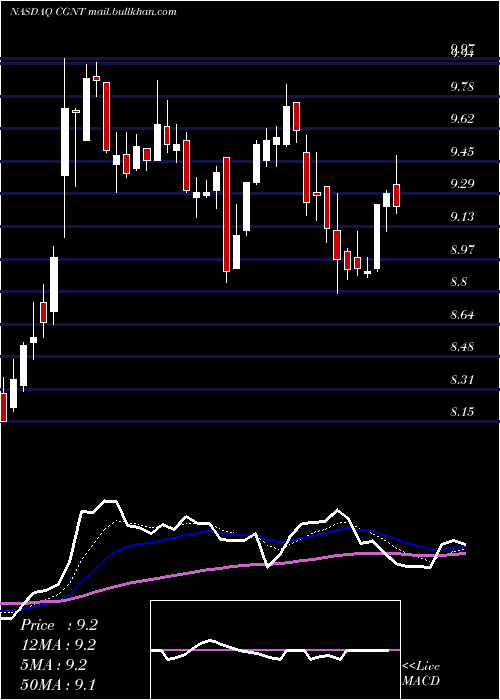Click the 9.62 price axis label
The width and height of the screenshot is (500, 700).
(462, 119)
